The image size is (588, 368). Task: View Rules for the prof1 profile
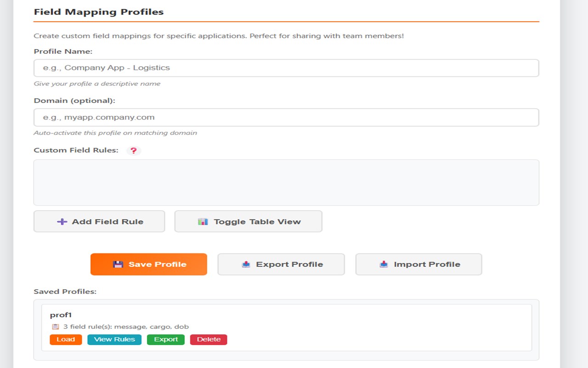114,339
